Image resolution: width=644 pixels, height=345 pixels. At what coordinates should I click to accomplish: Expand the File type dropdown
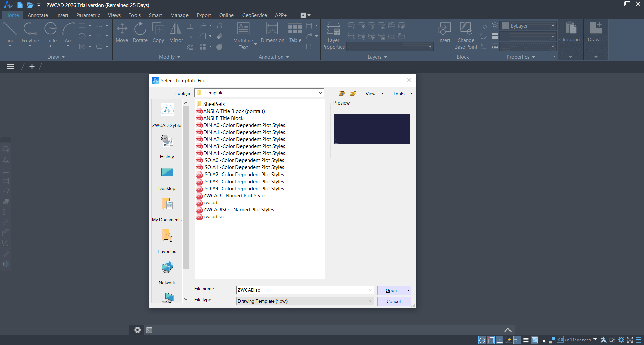pyautogui.click(x=370, y=301)
